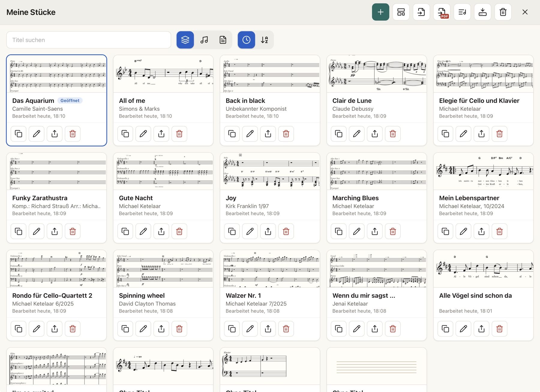Duplicate the Marching Blues piece

click(338, 231)
